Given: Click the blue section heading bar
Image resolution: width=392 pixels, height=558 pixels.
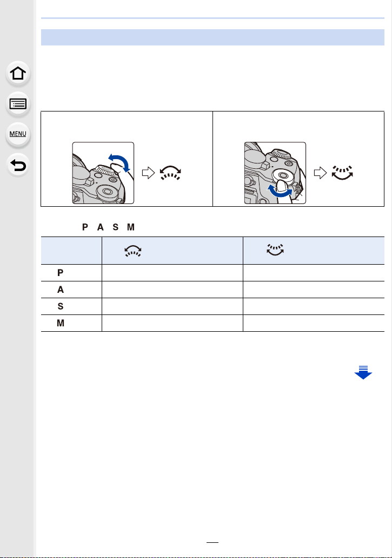Looking at the screenshot, I should 212,37.
